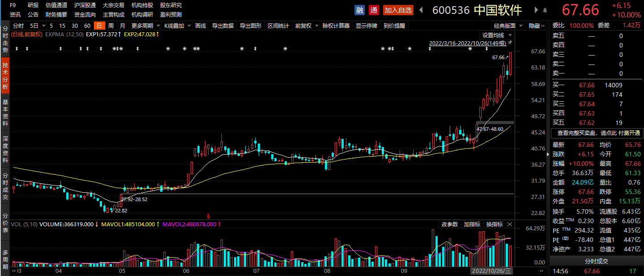Switch to the 5-minute K-line period
The width and height of the screenshot is (644, 276).
pos(51,26)
